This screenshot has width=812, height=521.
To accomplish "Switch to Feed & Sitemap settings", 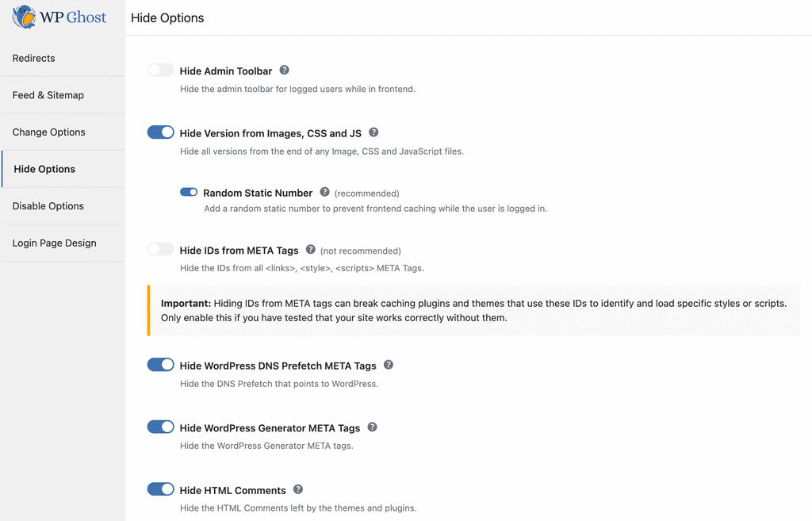I will point(48,94).
